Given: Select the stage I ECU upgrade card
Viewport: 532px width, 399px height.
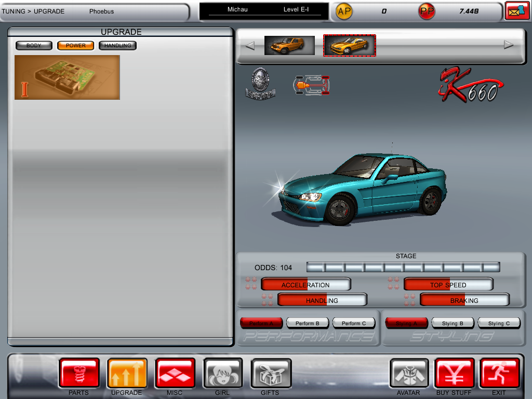Looking at the screenshot, I should pos(67,77).
